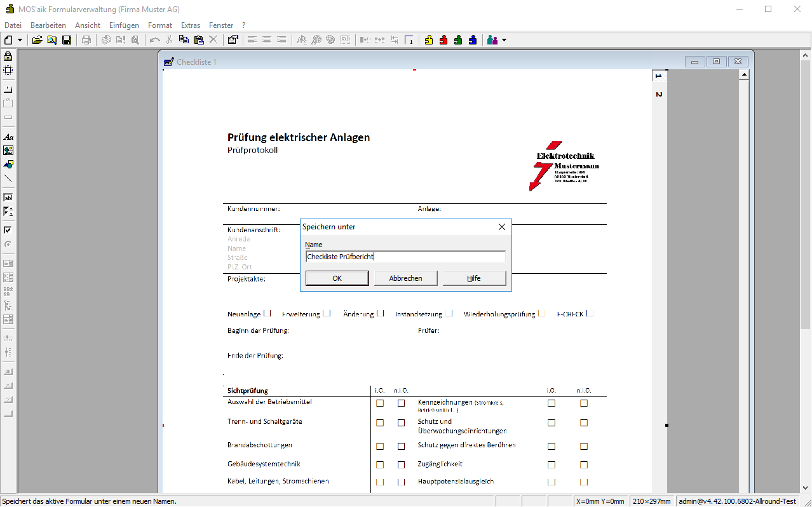Check the n.i.O. box for Zugänglichkeit
Screen dimensions: 812x507
tap(583, 465)
